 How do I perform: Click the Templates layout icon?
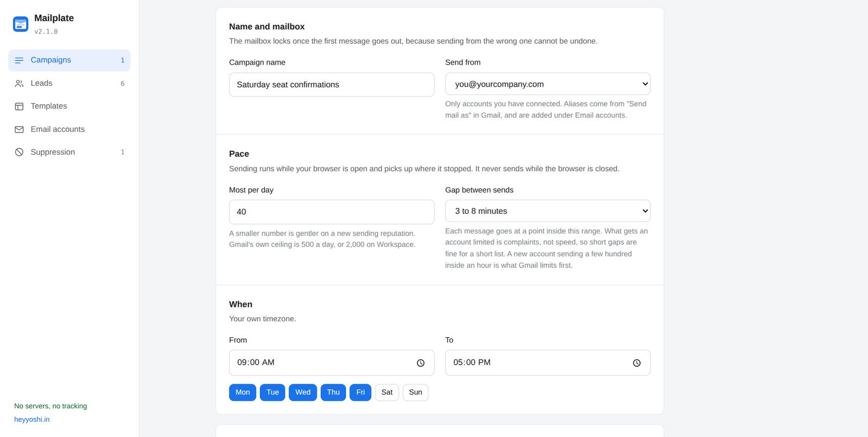[x=19, y=106]
